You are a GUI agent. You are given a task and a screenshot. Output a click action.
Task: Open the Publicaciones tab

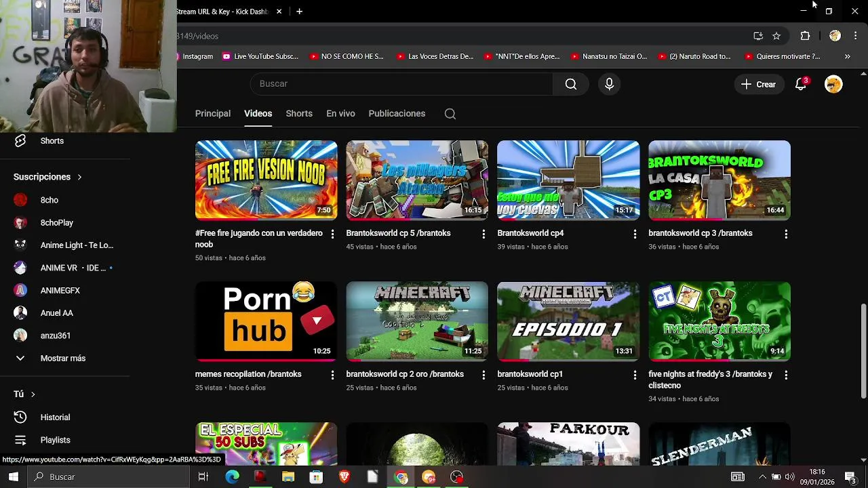click(x=397, y=114)
